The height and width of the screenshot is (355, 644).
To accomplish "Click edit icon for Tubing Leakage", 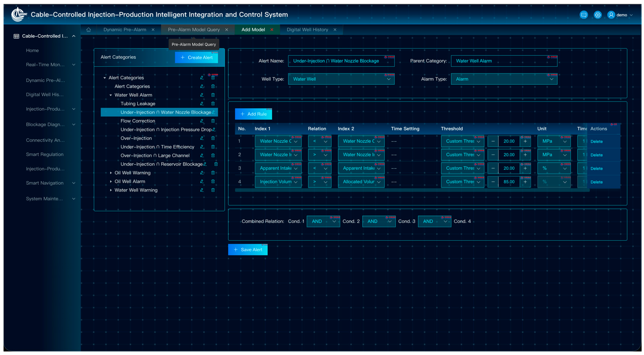I will point(202,104).
